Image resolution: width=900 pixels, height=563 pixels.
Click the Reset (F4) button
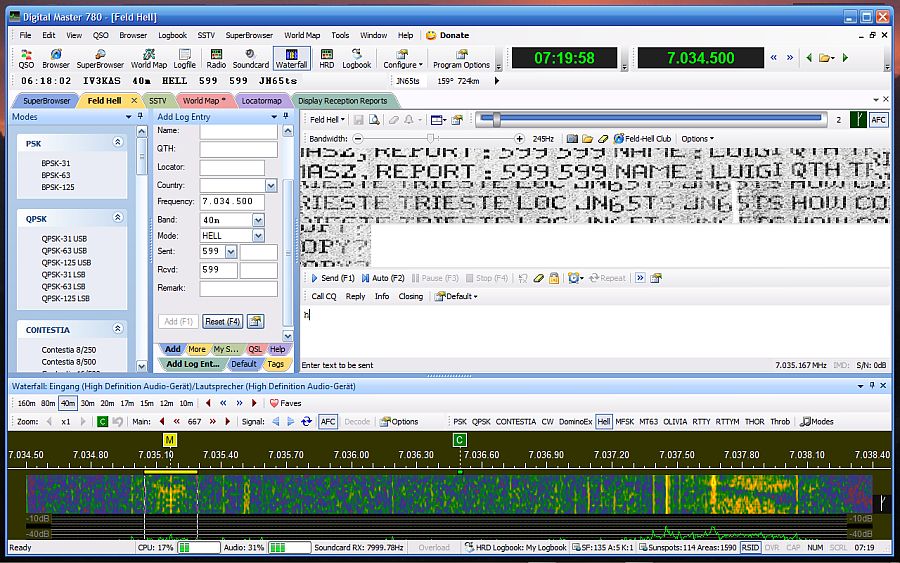pos(222,321)
